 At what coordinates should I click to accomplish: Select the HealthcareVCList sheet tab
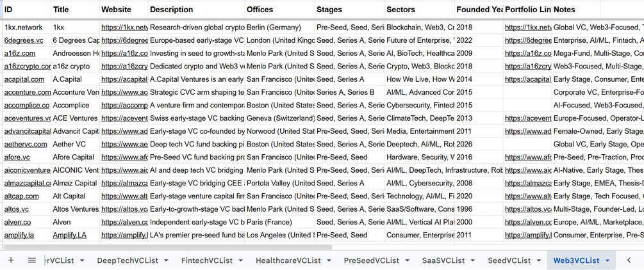click(x=288, y=260)
